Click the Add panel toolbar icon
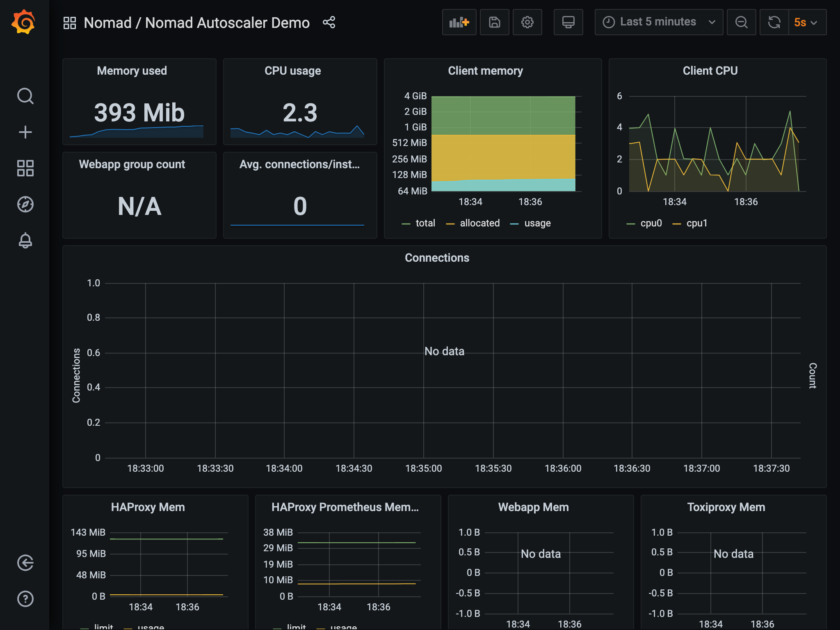The width and height of the screenshot is (840, 630). (x=459, y=22)
